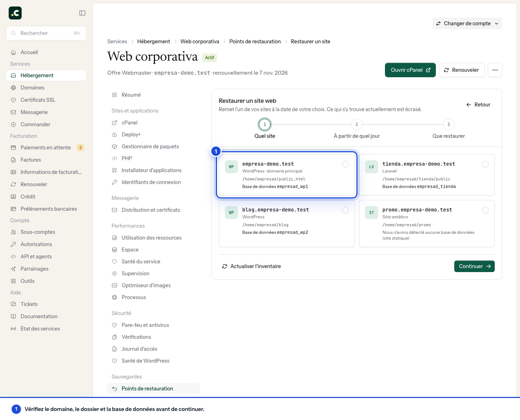Focus the Rechercher search field
This screenshot has width=520, height=420.
[46, 33]
